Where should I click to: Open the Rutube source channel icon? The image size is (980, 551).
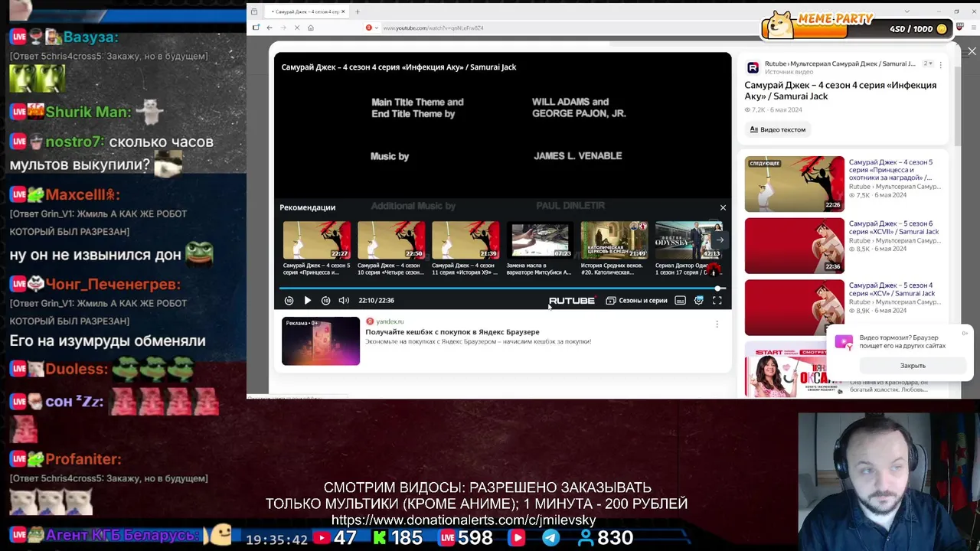tap(753, 67)
